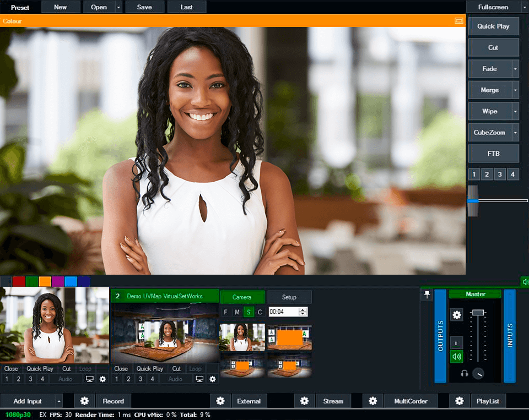Open the Preset menu
529x420 pixels.
tap(20, 7)
